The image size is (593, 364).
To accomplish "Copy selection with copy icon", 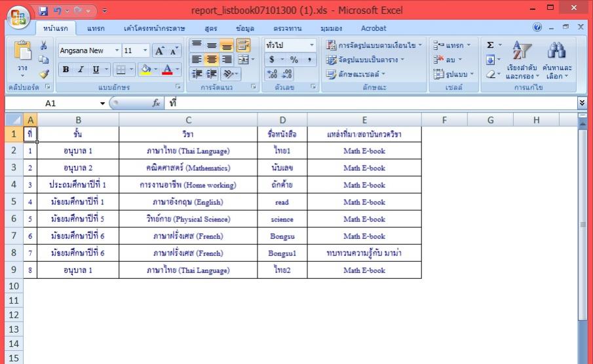I will 44,60.
